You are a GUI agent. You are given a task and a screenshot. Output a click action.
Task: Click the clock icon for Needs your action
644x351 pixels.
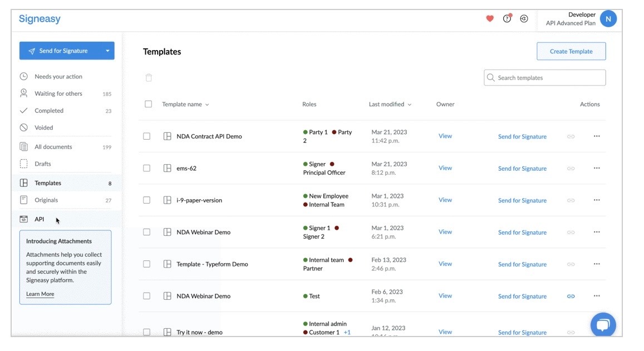pyautogui.click(x=24, y=76)
